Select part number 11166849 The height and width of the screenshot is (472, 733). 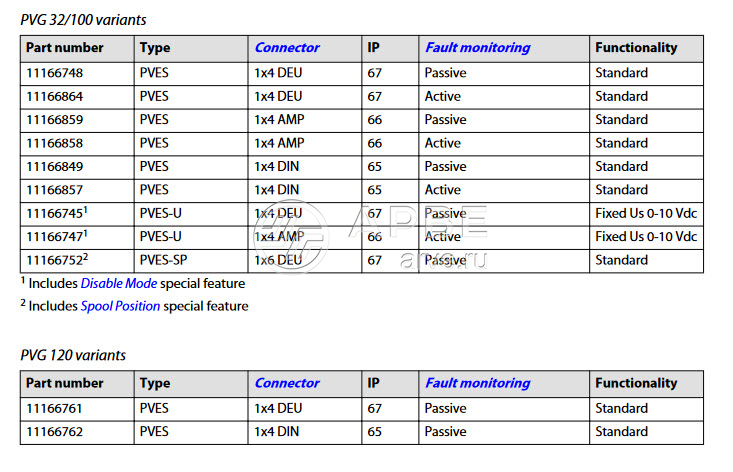(56, 166)
